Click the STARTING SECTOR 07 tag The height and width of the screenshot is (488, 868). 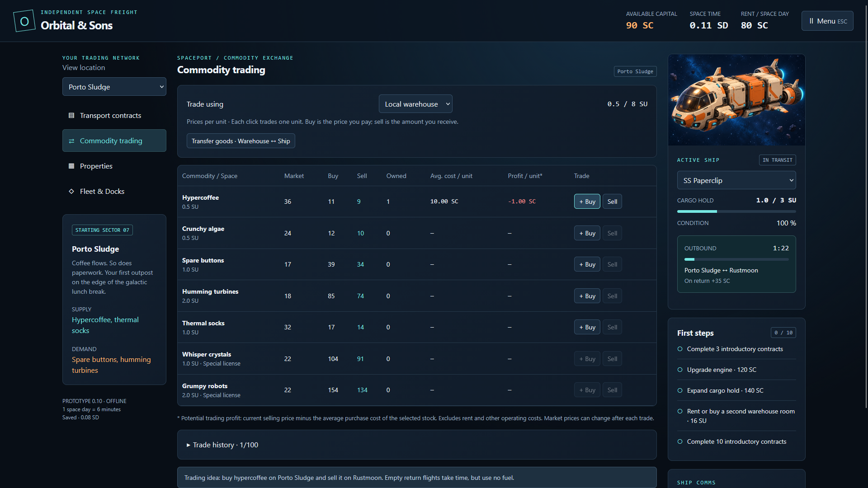coord(102,230)
